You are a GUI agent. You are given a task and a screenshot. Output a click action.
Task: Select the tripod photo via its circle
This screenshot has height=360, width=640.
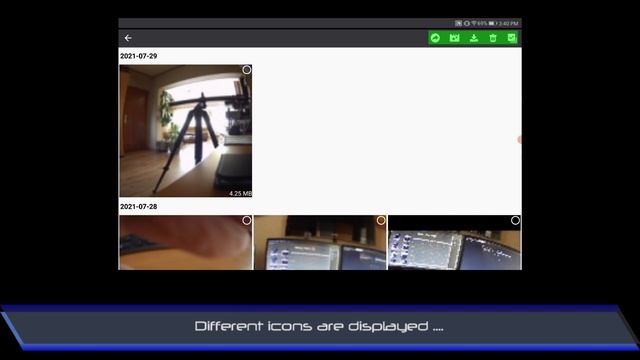pyautogui.click(x=247, y=70)
